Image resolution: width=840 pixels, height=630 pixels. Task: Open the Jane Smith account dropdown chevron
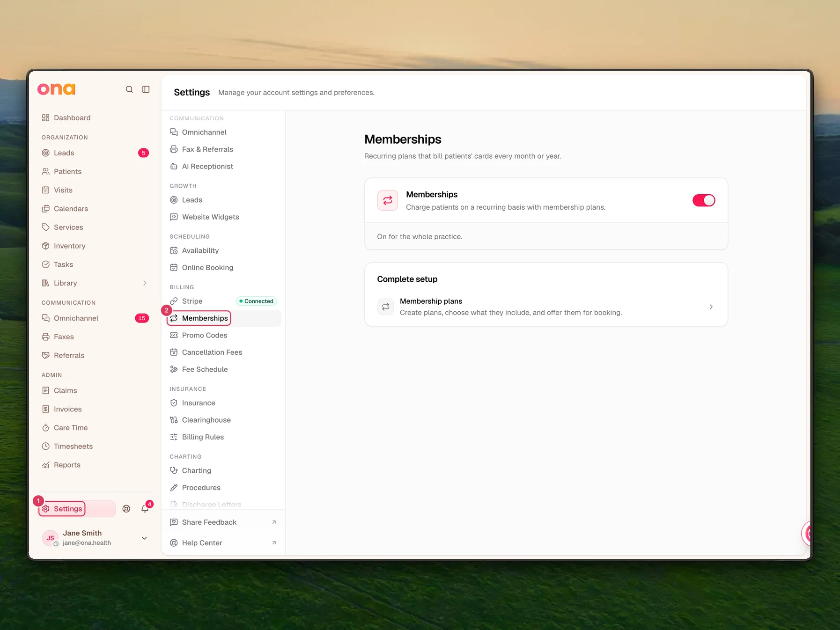coord(144,538)
